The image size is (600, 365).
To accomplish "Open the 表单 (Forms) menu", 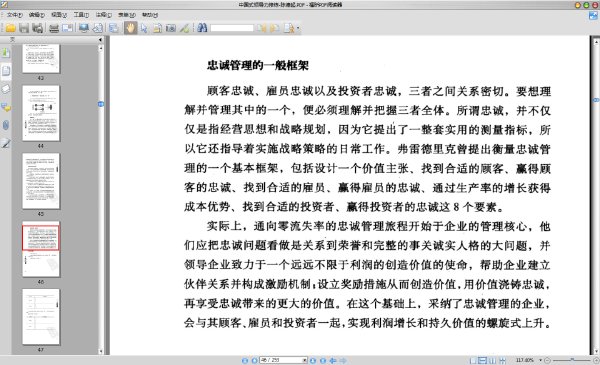I will (127, 15).
